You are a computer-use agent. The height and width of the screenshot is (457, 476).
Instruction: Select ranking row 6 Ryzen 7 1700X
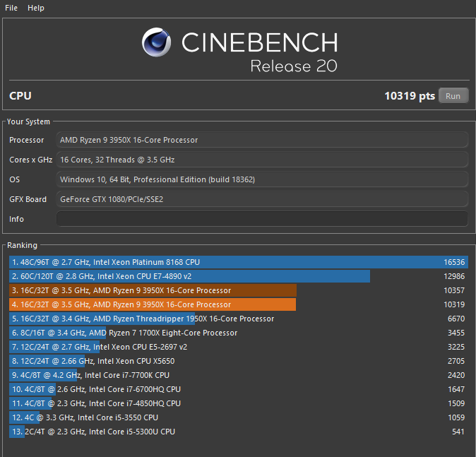(x=238, y=333)
